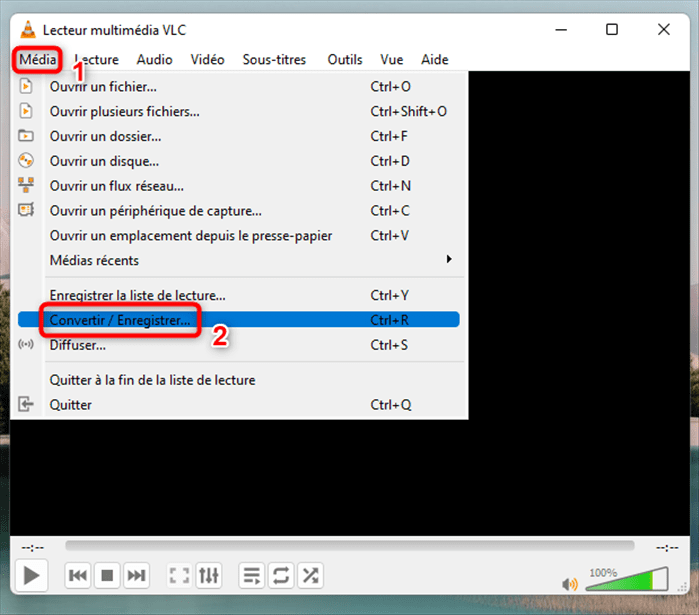The image size is (699, 615).
Task: Click the broadcast icon beside Diffuser
Action: 26,344
